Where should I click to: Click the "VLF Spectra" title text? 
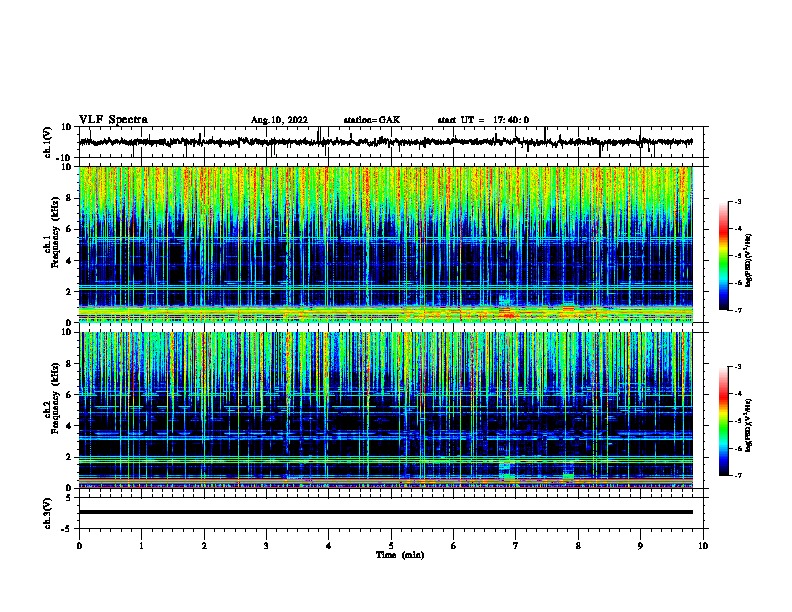pos(113,120)
